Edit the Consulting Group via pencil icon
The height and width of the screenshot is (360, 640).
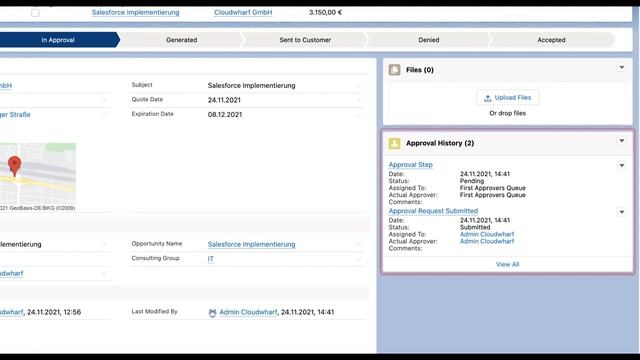pos(359,259)
